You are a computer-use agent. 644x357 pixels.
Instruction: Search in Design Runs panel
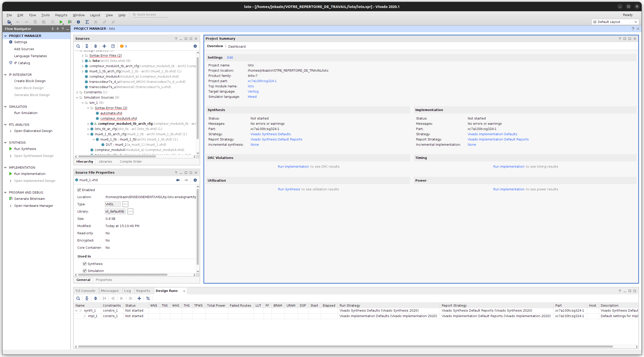[x=78, y=298]
